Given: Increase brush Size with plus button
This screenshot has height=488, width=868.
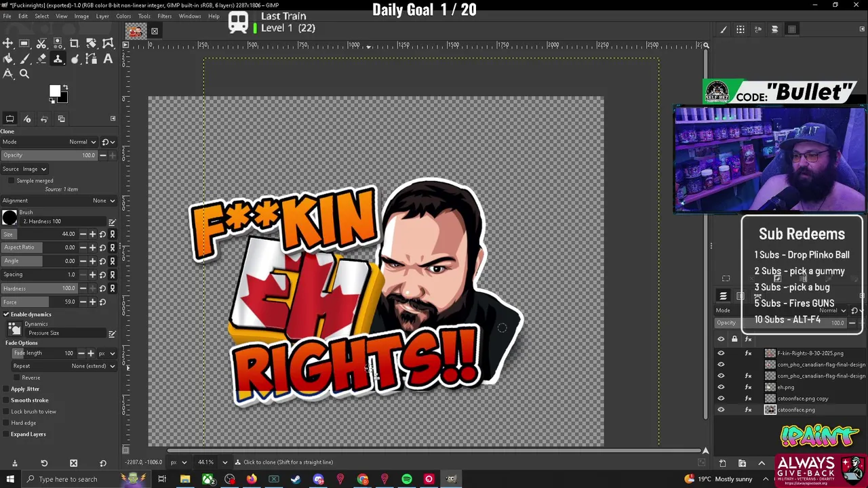Looking at the screenshot, I should click(x=92, y=234).
